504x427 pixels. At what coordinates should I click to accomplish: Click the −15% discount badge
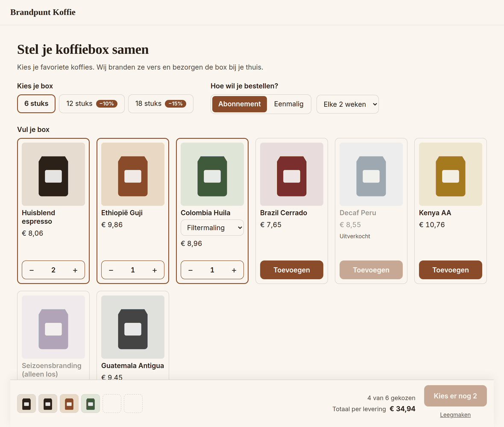click(x=176, y=104)
